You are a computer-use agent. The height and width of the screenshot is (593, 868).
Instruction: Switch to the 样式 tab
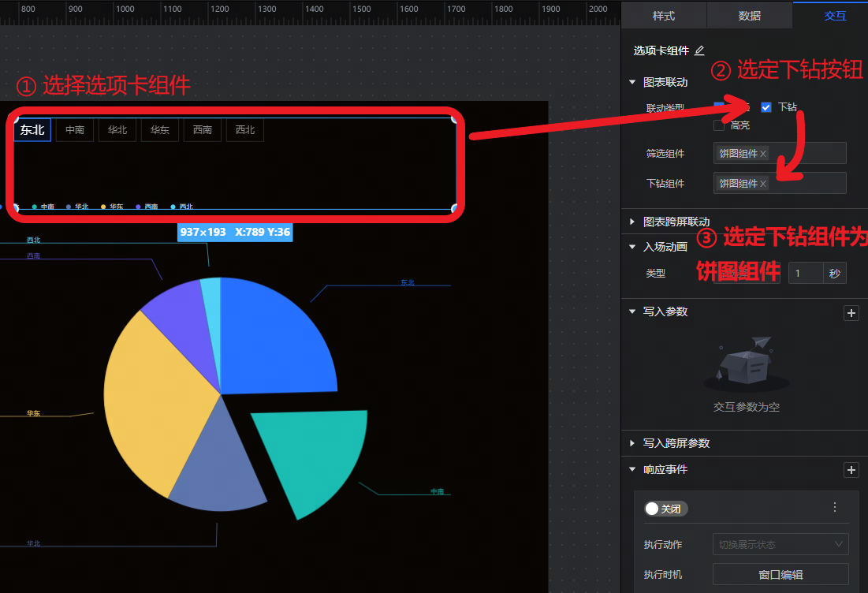664,16
